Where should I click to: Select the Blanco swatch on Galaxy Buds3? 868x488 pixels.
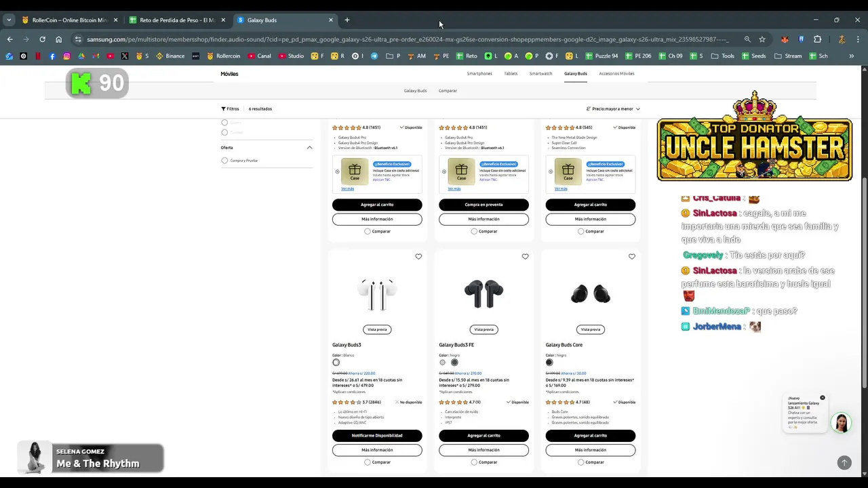(336, 363)
